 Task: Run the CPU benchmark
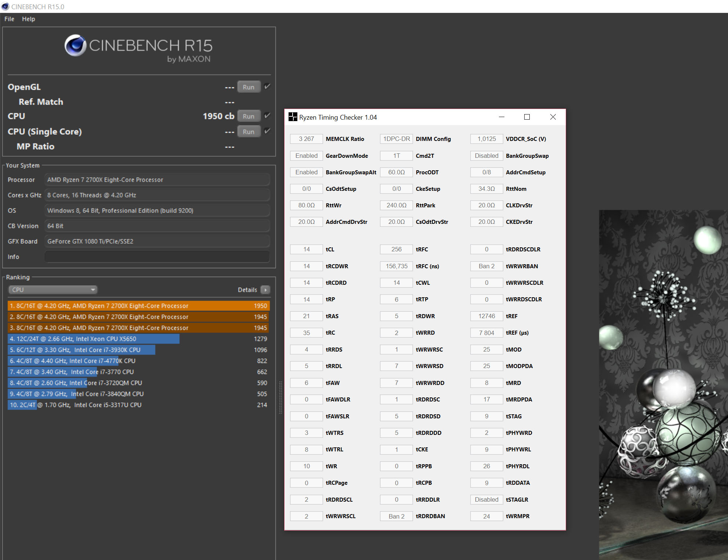click(x=249, y=116)
